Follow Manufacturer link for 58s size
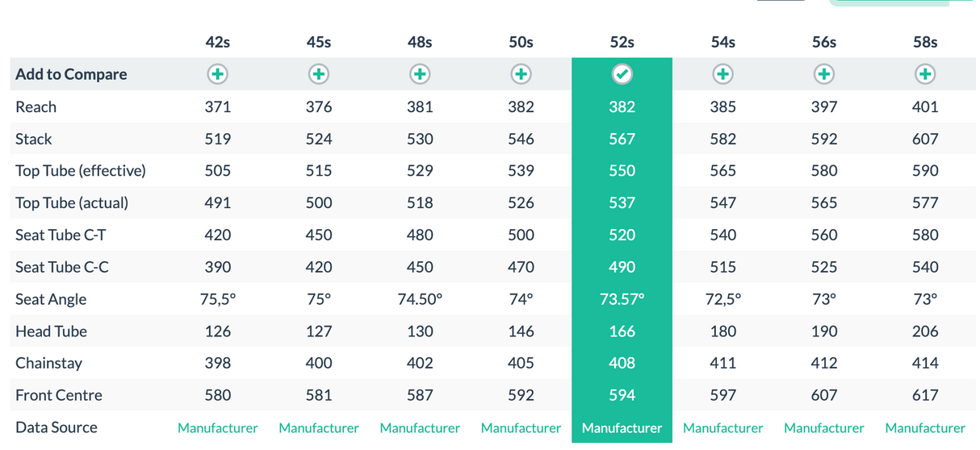 (x=925, y=428)
